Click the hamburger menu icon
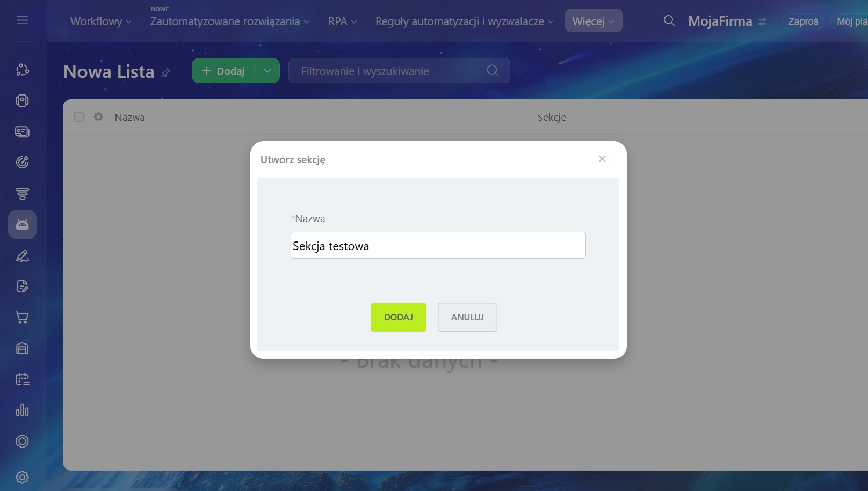This screenshot has height=491, width=868. (x=22, y=20)
